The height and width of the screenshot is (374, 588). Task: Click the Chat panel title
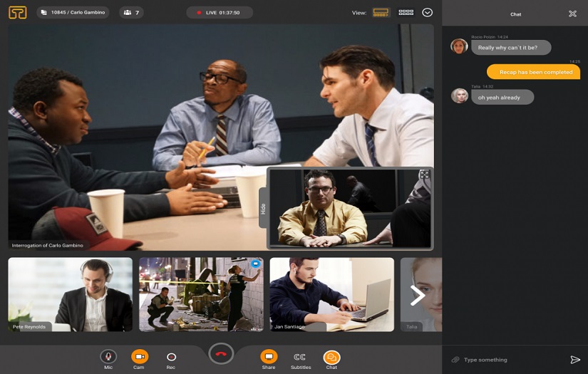[x=515, y=14]
